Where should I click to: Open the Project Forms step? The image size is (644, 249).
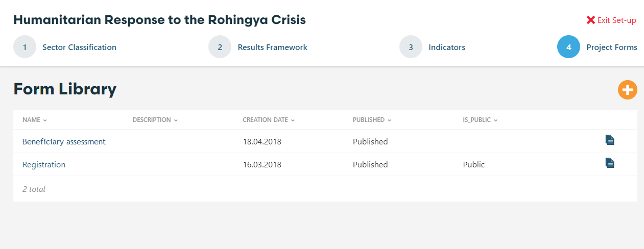[611, 47]
